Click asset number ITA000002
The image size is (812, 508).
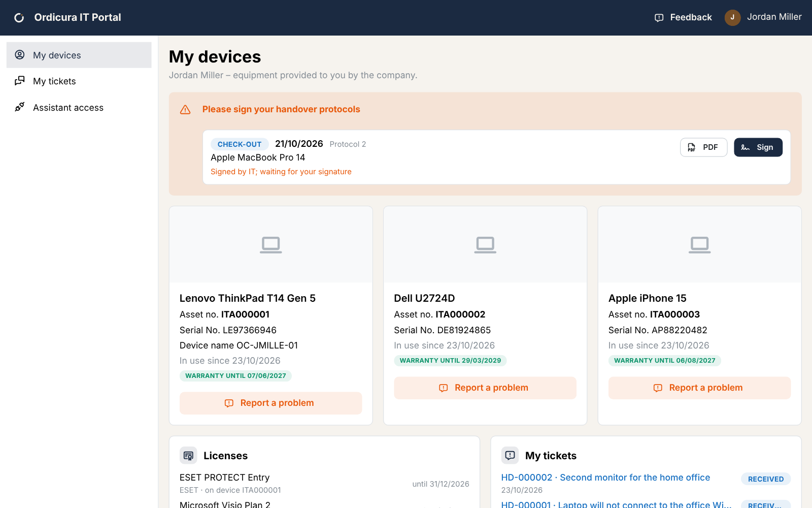[x=461, y=314]
